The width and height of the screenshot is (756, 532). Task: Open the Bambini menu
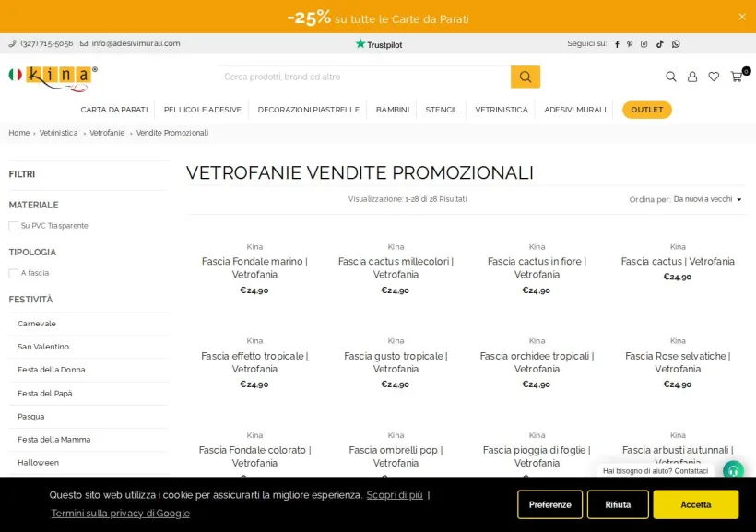(393, 110)
